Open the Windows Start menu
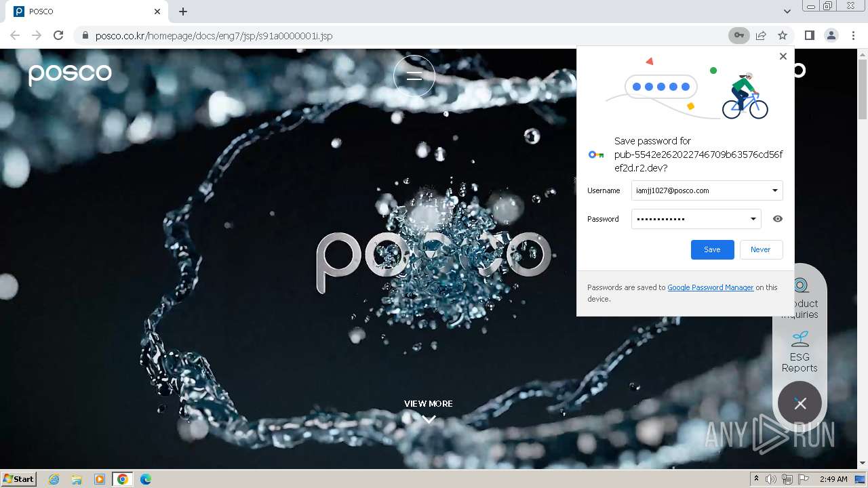Image resolution: width=868 pixels, height=488 pixels. [18, 479]
